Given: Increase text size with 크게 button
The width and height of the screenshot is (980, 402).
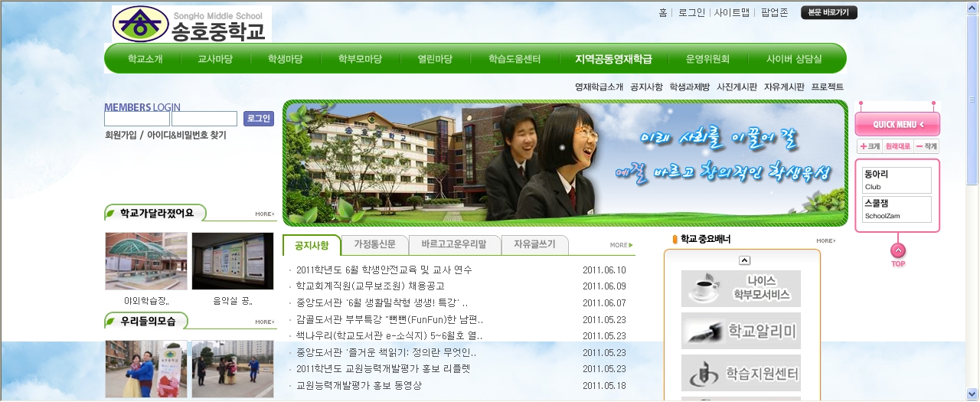Looking at the screenshot, I should point(869,146).
